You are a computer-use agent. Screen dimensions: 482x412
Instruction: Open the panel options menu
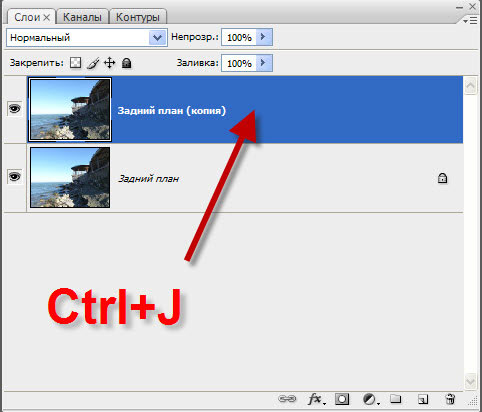470,21
